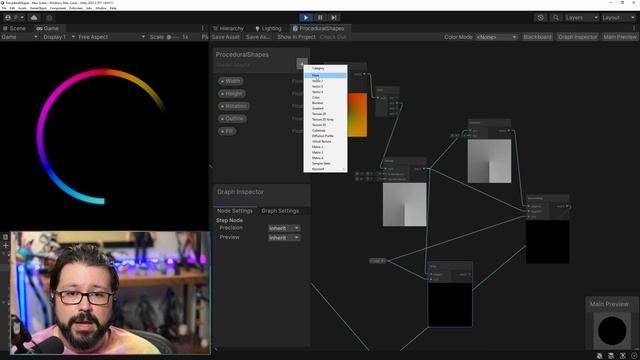Open Game panel more options menu
This screenshot has height=360, width=640.
203,28
